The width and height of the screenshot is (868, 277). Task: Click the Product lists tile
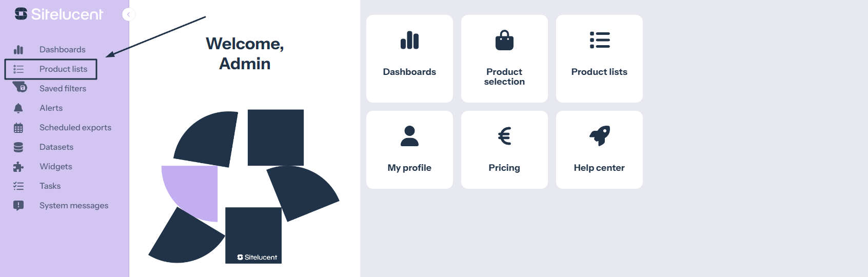pyautogui.click(x=599, y=58)
